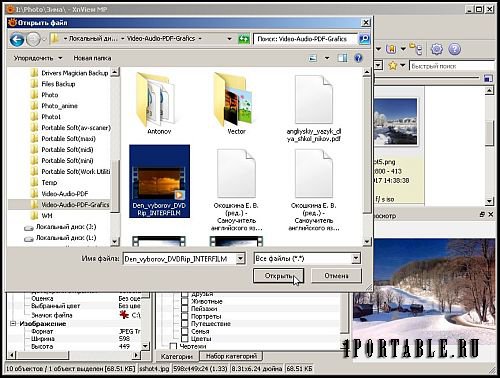Open the Все файлы file type dropdown
This screenshot has width=500, height=378.
click(356, 258)
